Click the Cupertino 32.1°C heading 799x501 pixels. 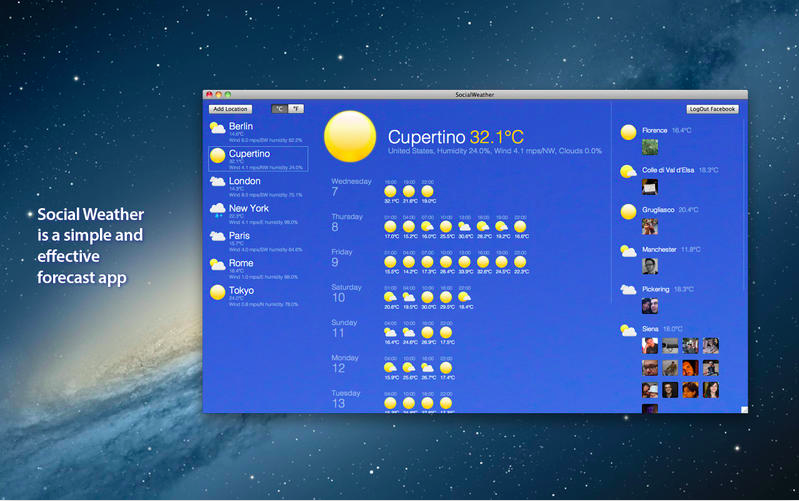click(x=456, y=137)
